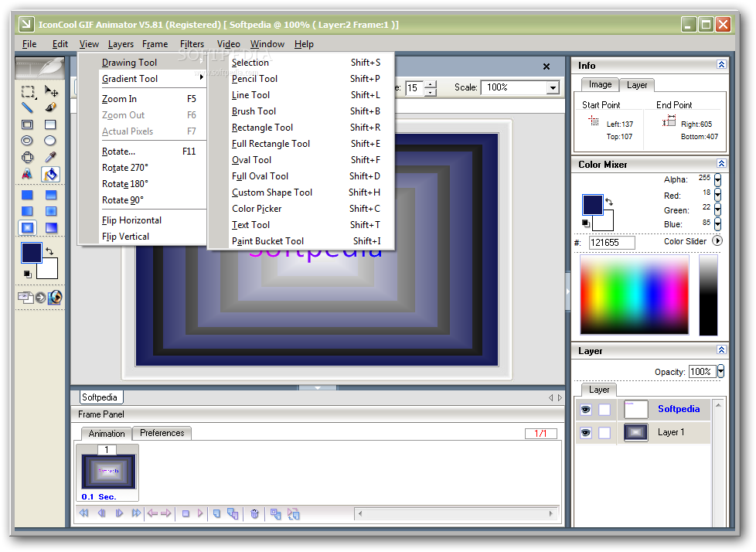Screen dimensions: 756x552
Task: Collapse the Info panel
Action: [x=721, y=65]
